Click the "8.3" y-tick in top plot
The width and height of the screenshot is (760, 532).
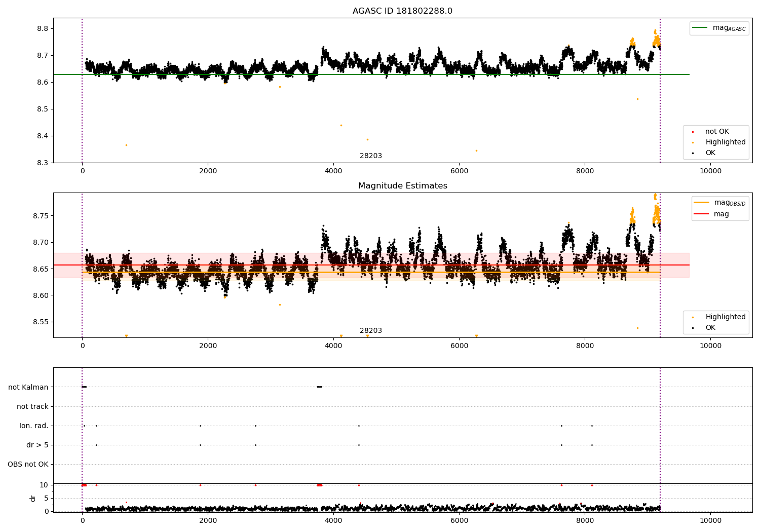point(43,163)
